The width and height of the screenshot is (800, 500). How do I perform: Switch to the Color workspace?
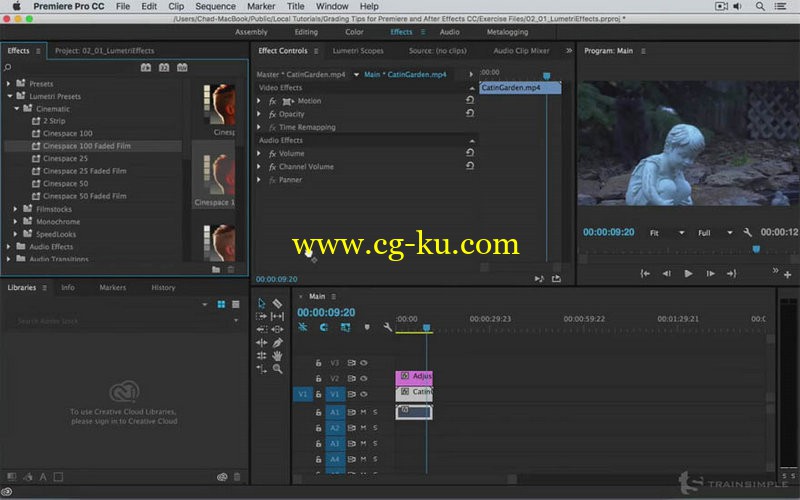(x=354, y=32)
